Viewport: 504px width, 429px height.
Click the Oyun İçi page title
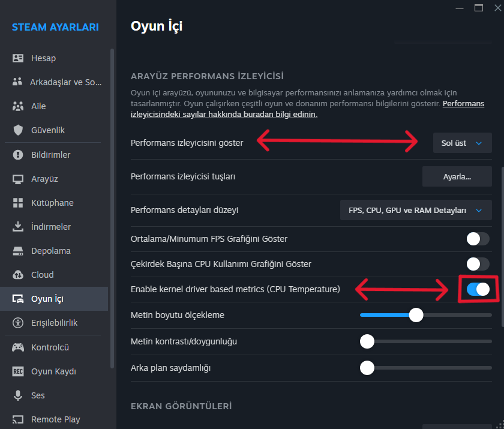click(157, 26)
